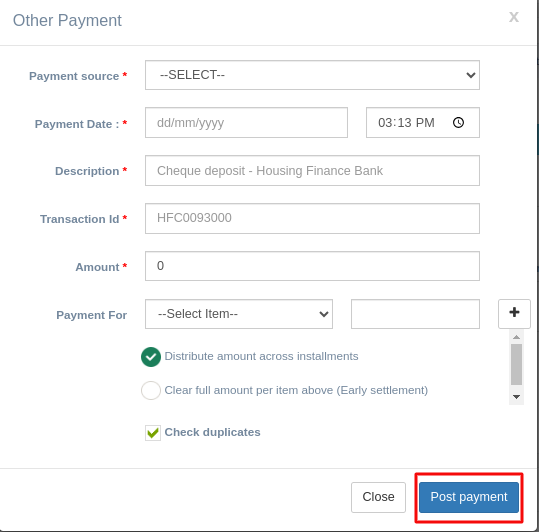Screen dimensions: 539x532
Task: Focus the Description input field
Action: tap(312, 170)
